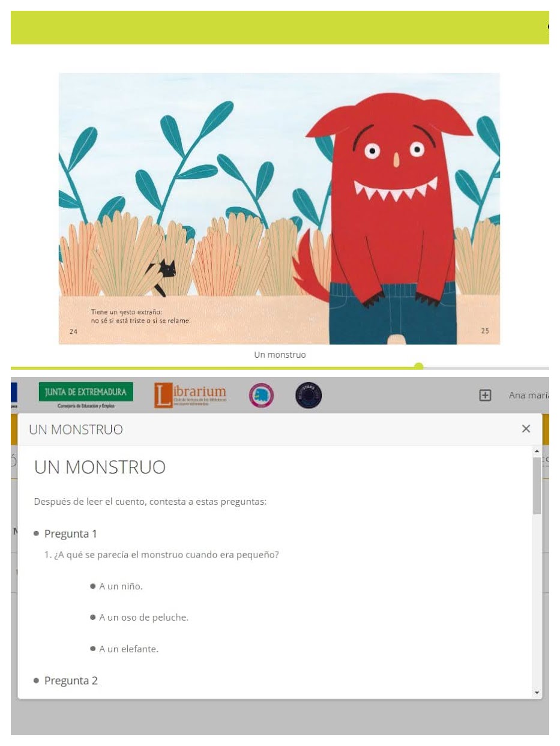
Task: Select the answer 'A un elefante.'
Action: tap(128, 649)
